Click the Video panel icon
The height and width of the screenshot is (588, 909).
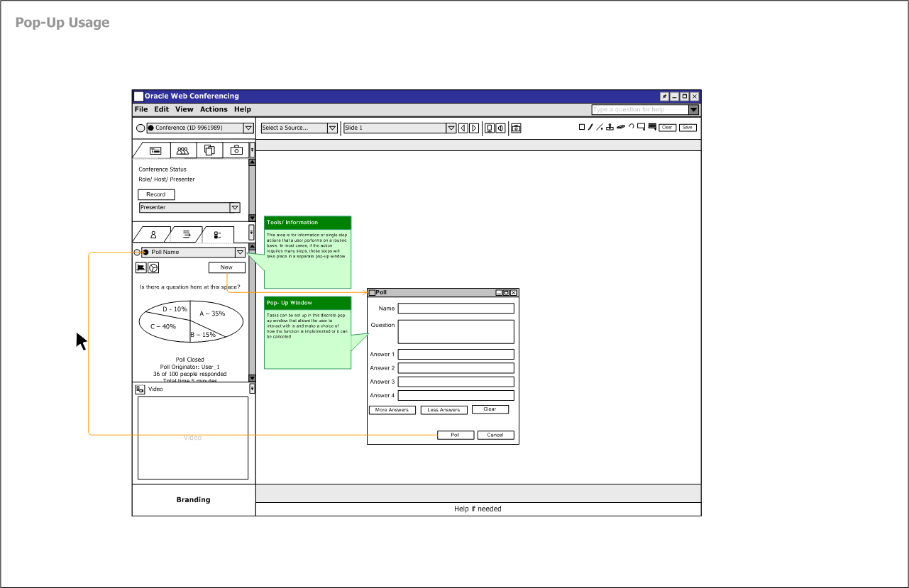(x=141, y=389)
